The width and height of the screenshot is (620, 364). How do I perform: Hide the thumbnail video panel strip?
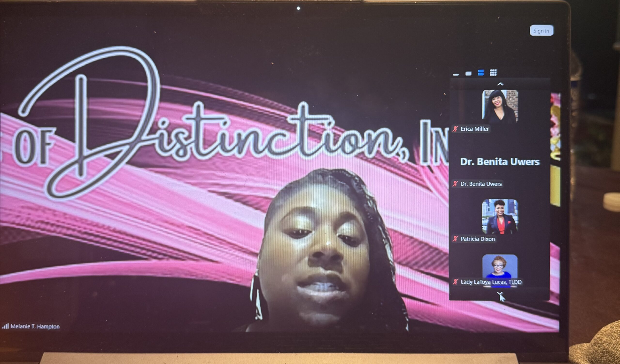pyautogui.click(x=456, y=74)
